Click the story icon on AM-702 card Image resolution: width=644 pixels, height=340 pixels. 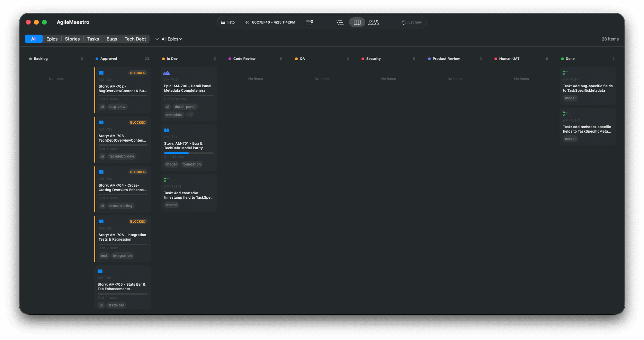(x=101, y=73)
